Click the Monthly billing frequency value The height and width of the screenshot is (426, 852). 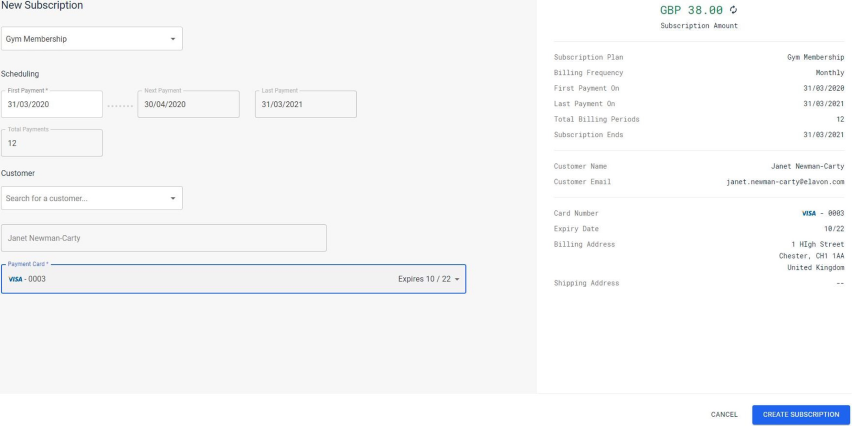click(x=828, y=73)
